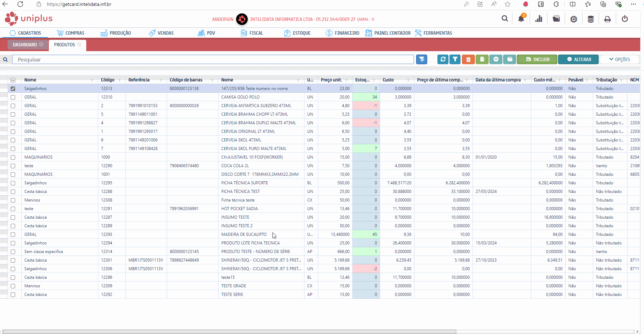644x334 pixels.
Task: Open the CADASTROS menu
Action: coord(25,33)
